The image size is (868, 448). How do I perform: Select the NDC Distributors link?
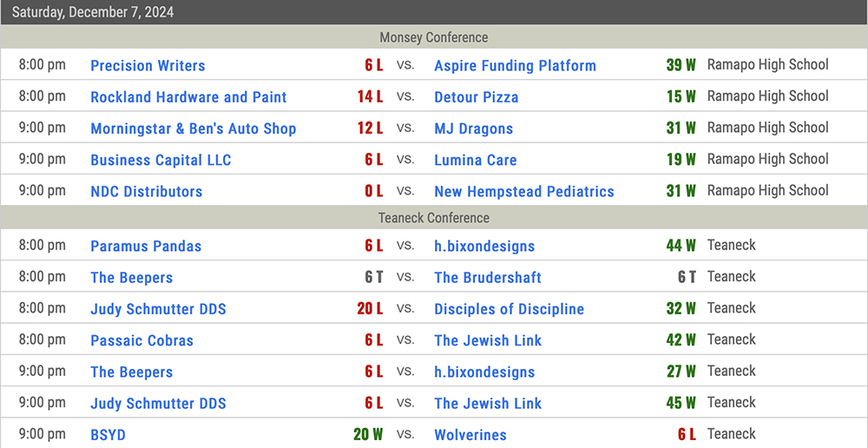click(147, 192)
